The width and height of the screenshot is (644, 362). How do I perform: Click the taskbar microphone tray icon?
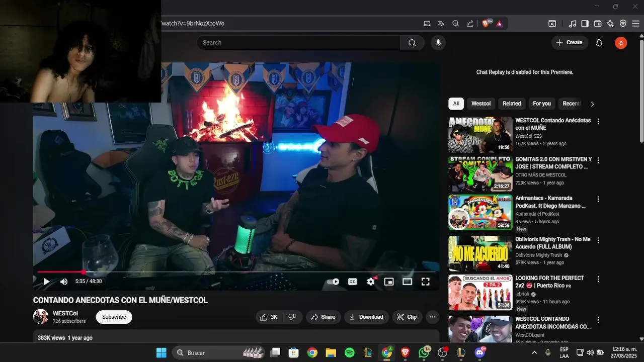[x=548, y=352]
